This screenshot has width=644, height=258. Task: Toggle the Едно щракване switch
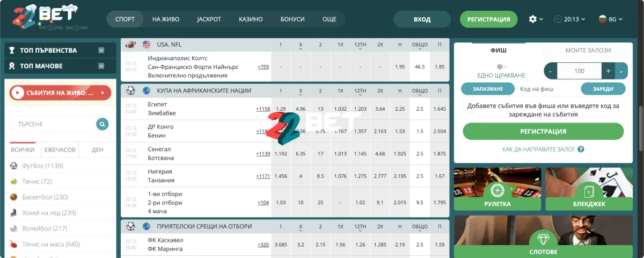pyautogui.click(x=502, y=67)
